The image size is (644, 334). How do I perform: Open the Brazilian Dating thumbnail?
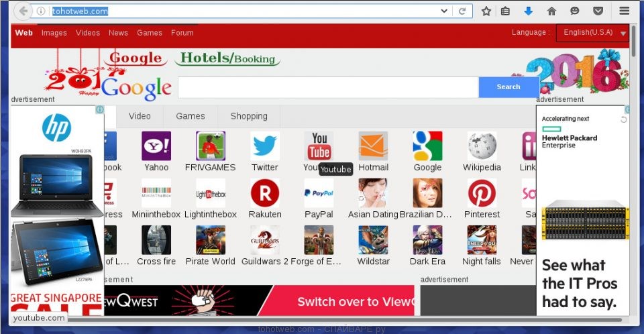(x=427, y=192)
